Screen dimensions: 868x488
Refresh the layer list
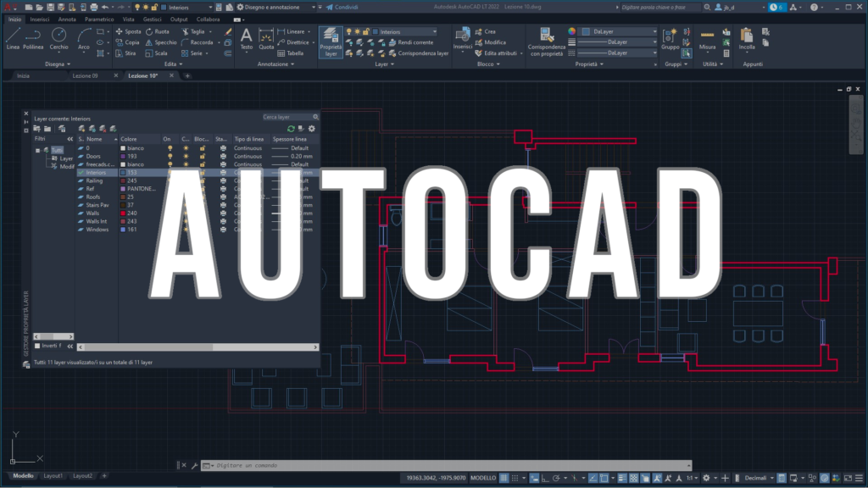point(291,129)
